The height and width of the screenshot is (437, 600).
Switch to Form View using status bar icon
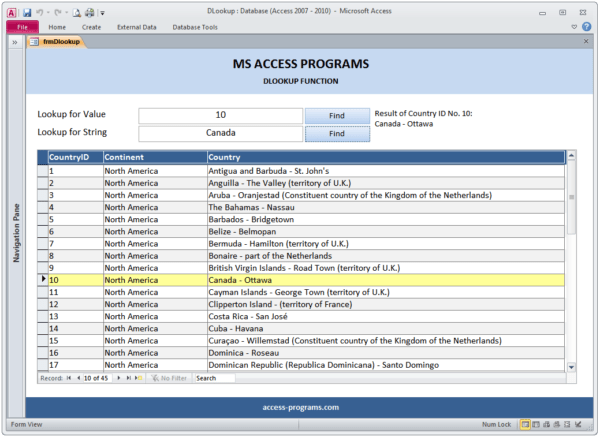[x=525, y=424]
